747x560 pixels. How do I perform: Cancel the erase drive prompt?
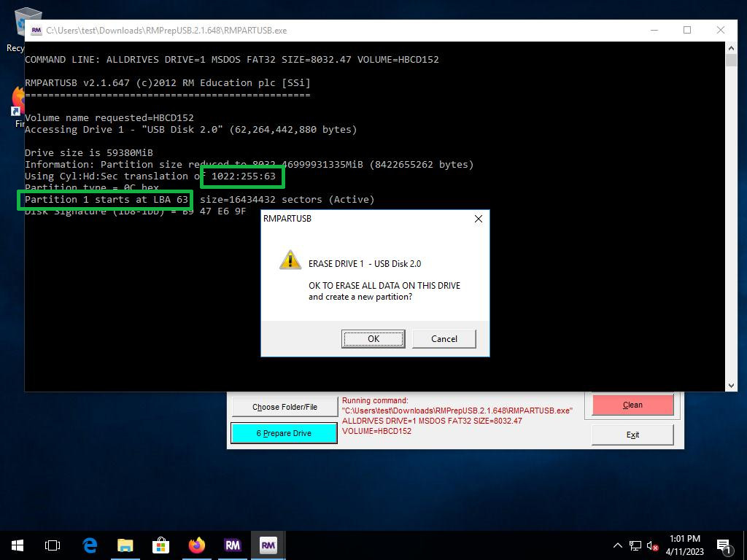tap(444, 338)
